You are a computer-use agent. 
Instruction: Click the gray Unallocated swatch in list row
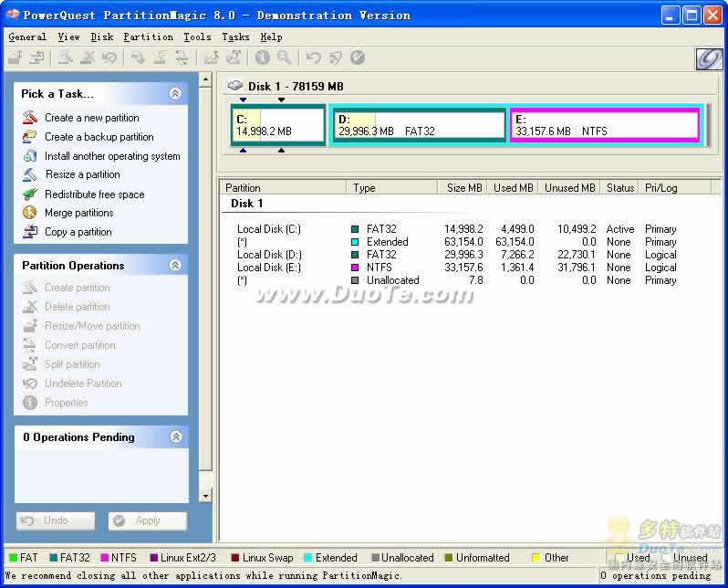point(355,280)
